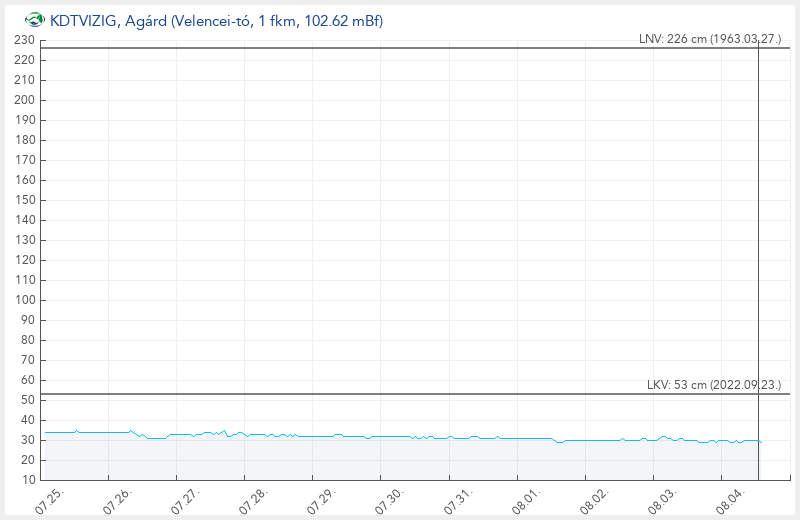The width and height of the screenshot is (800, 520).
Task: Select the 07.31. date label
Action: tap(459, 501)
